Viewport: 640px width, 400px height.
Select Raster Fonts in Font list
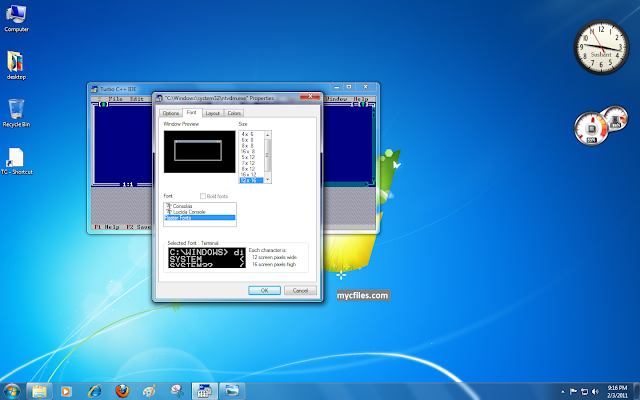click(x=200, y=218)
